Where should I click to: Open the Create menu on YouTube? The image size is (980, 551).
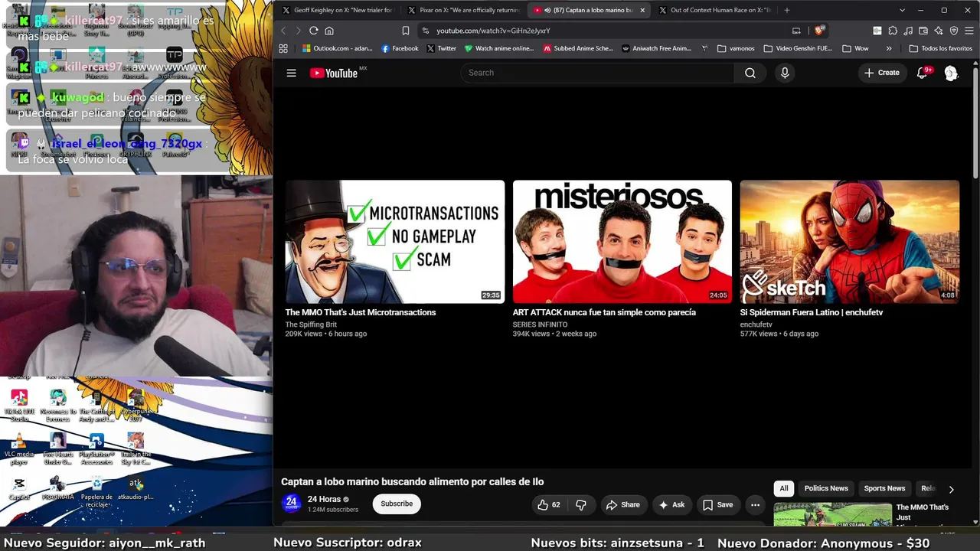tap(882, 73)
